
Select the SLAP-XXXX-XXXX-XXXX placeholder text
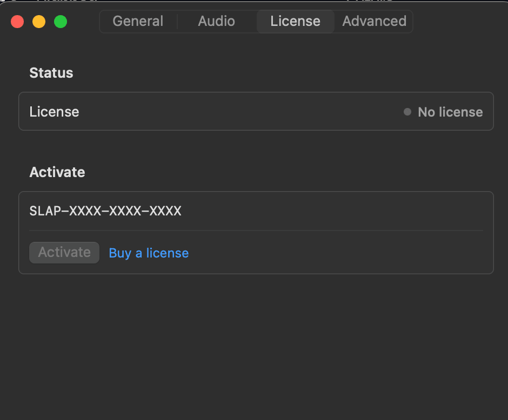click(x=105, y=211)
